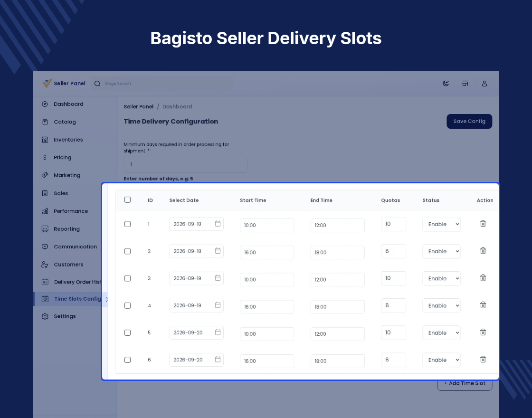Click the minimum processing days input

click(x=186, y=164)
